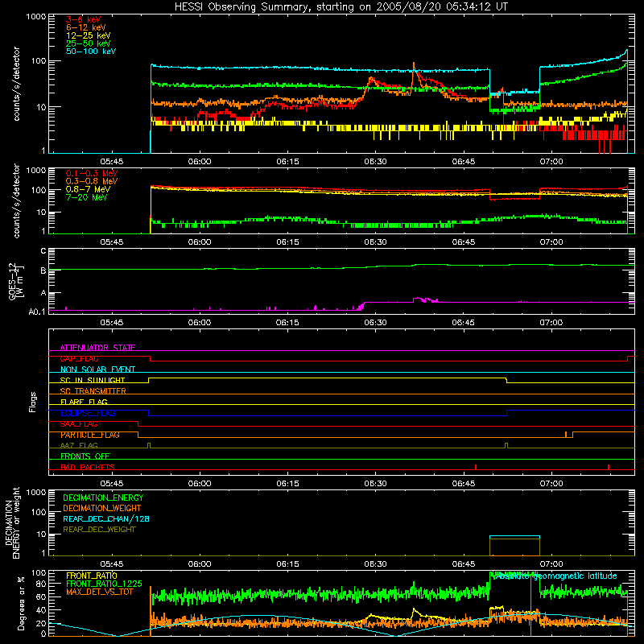Click the ATTENUATOR_STATE flag label
644x644 pixels.
pos(97,348)
